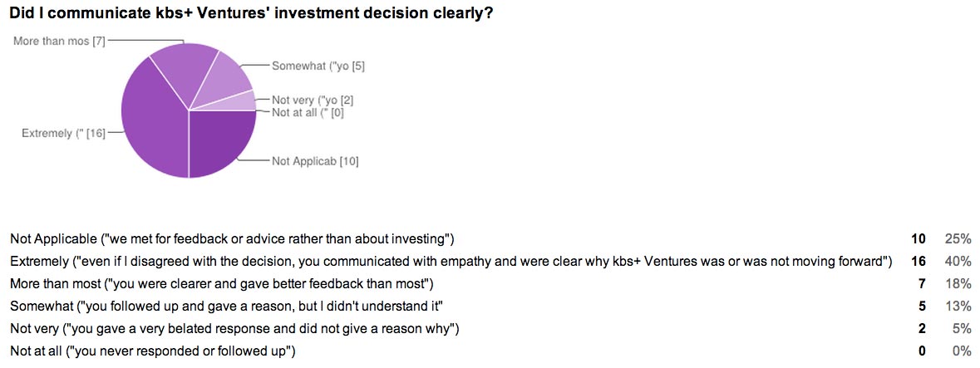Select the Not Applicable row text in table
980x368 pixels.
pos(232,239)
